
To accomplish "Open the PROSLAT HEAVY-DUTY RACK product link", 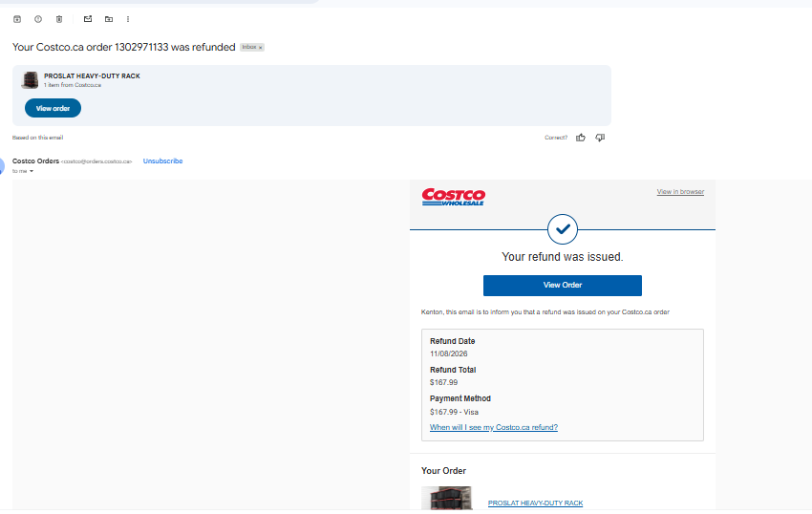I will tap(536, 503).
